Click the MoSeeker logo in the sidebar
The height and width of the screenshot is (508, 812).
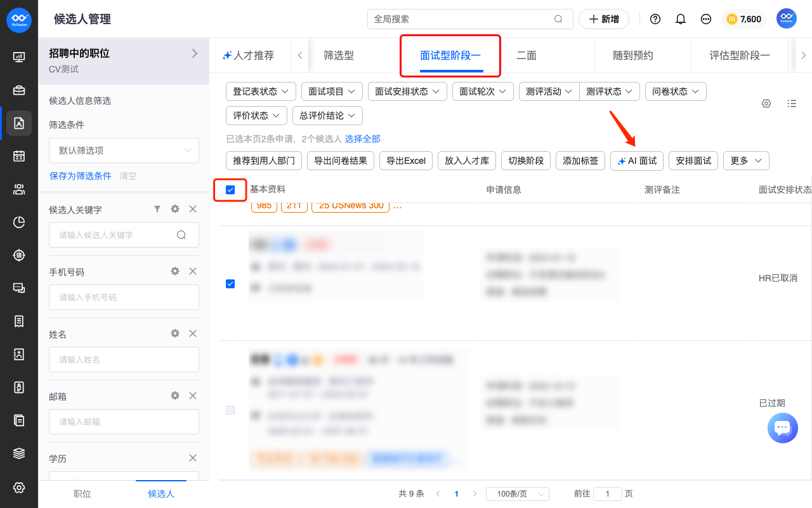19,20
